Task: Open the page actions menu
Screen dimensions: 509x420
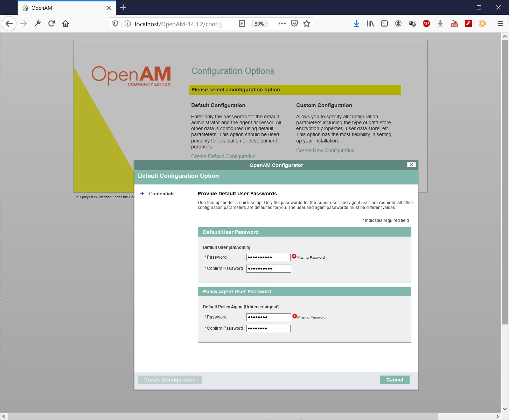Action: pyautogui.click(x=282, y=23)
